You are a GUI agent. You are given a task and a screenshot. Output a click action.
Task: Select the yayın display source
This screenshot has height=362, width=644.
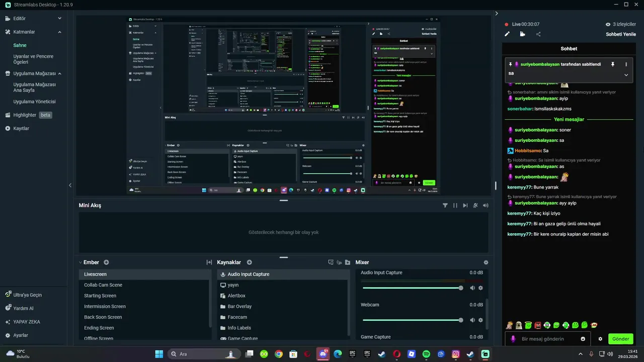(x=283, y=285)
